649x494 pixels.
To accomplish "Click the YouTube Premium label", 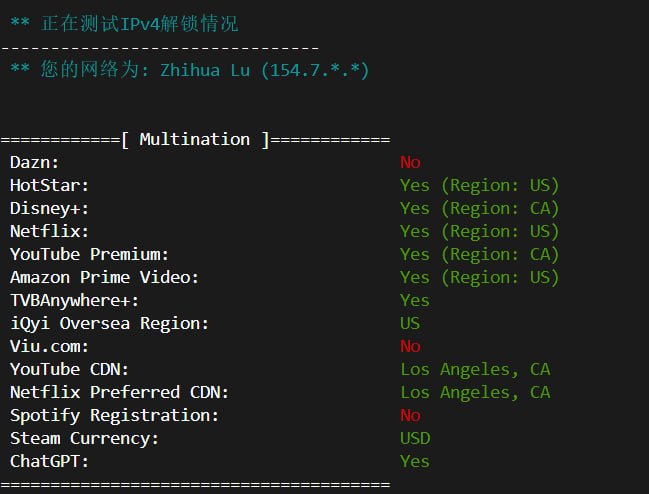I will [x=90, y=254].
